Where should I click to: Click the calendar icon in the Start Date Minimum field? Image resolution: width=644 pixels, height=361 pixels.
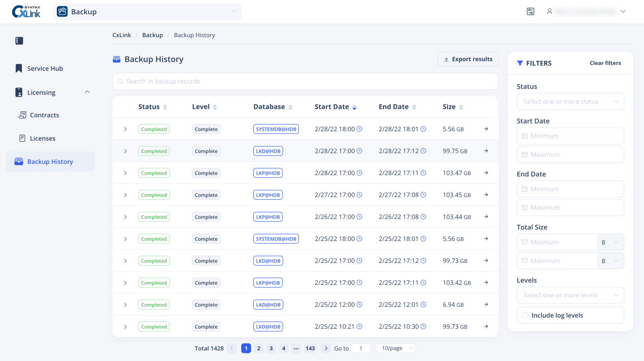click(524, 136)
